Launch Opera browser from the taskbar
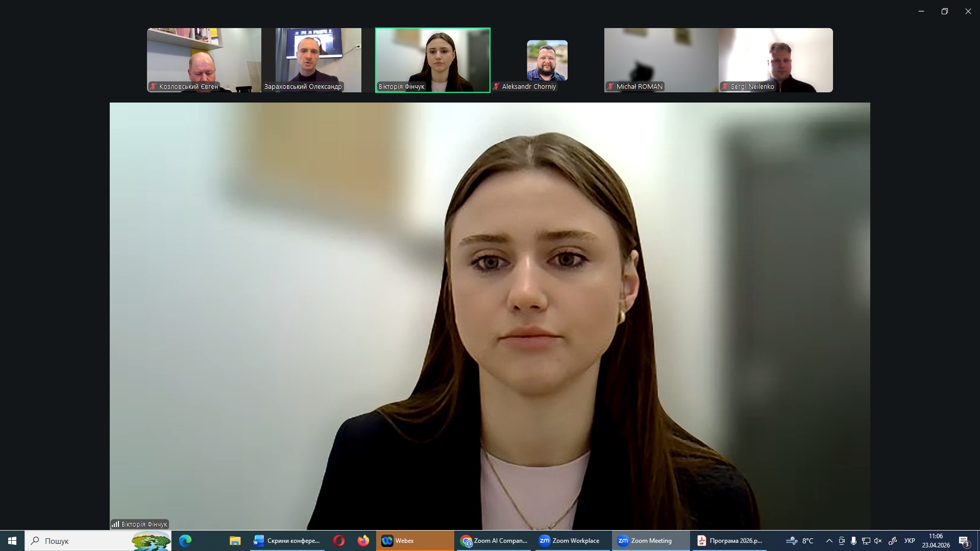The image size is (980, 551). click(x=339, y=541)
